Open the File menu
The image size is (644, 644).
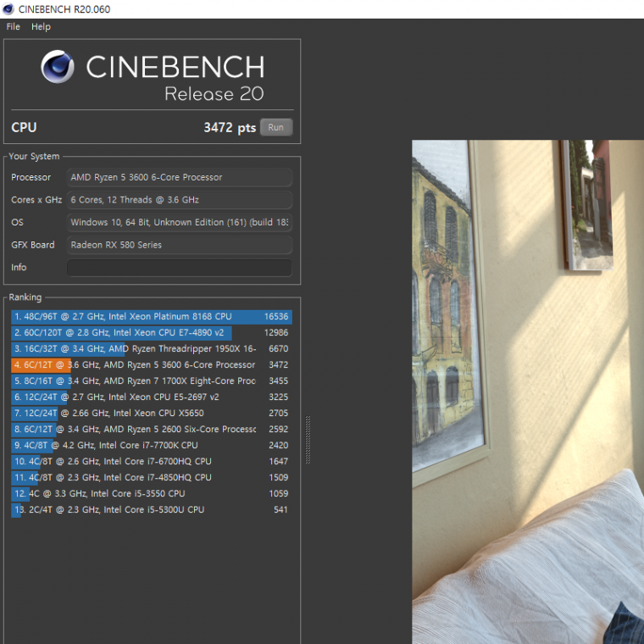pos(14,27)
